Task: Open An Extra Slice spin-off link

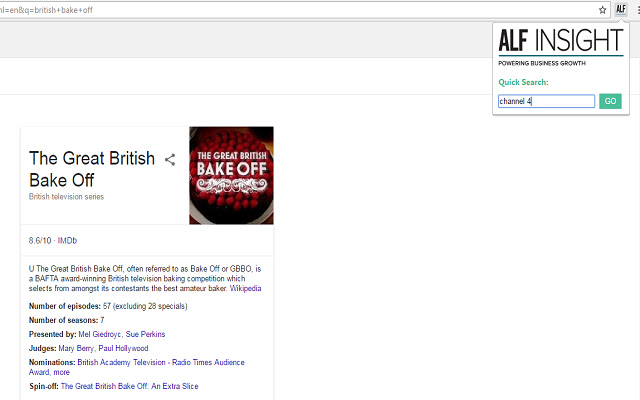Action: pos(129,386)
